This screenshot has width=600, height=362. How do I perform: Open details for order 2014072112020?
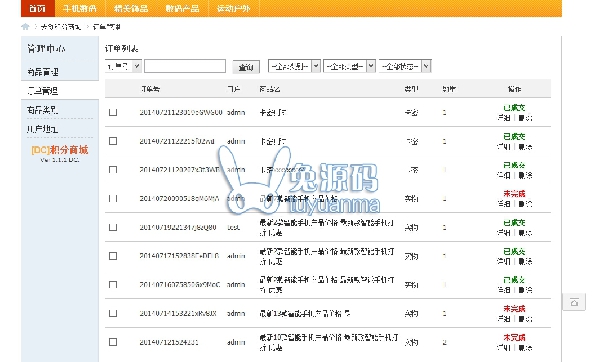[x=504, y=175]
